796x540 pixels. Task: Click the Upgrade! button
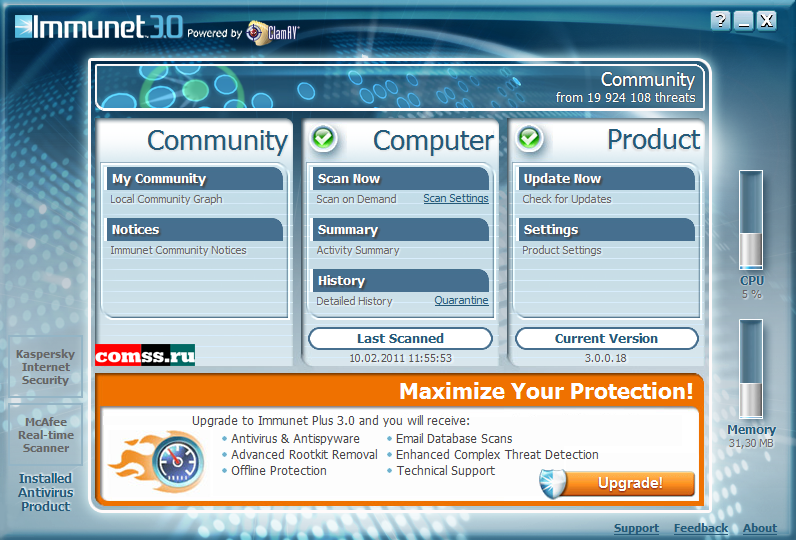tap(630, 483)
